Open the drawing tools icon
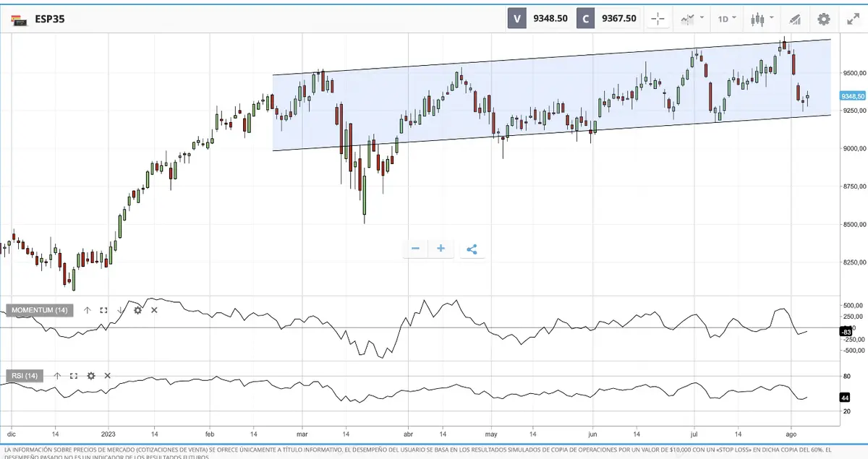Viewport: 868px width, 459px height. [795, 19]
